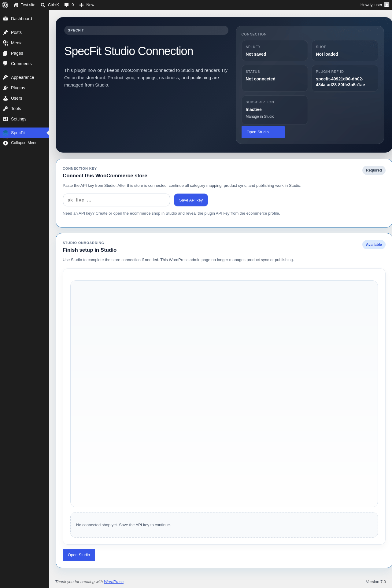Click the Save API key button
The image size is (392, 588).
[191, 200]
